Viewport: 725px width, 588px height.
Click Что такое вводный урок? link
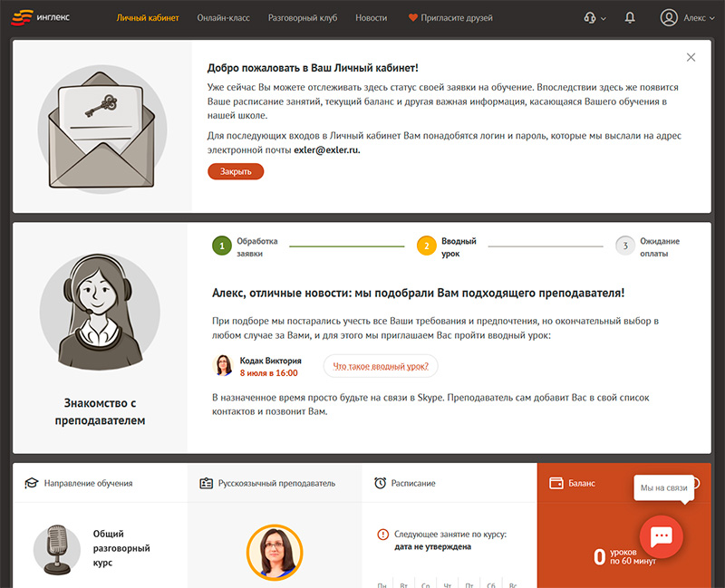point(381,366)
